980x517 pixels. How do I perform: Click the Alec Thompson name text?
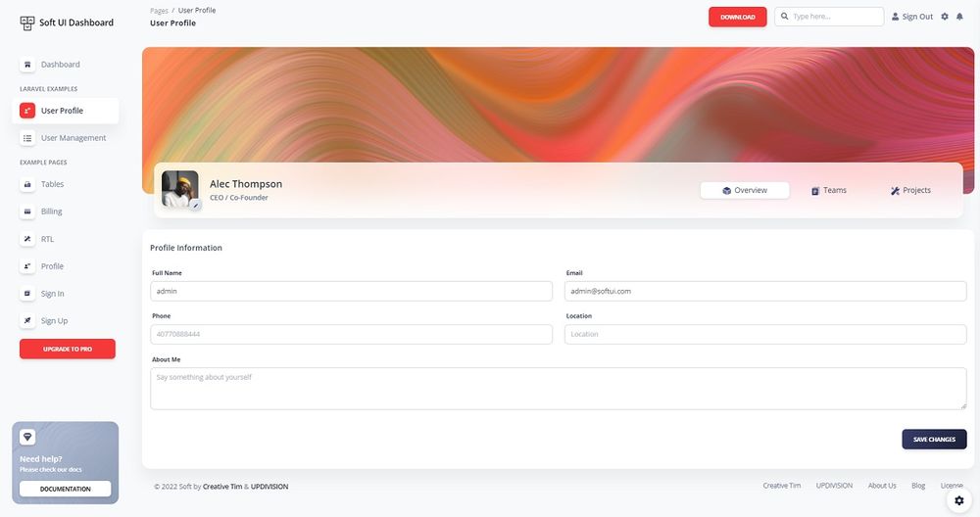pyautogui.click(x=246, y=183)
